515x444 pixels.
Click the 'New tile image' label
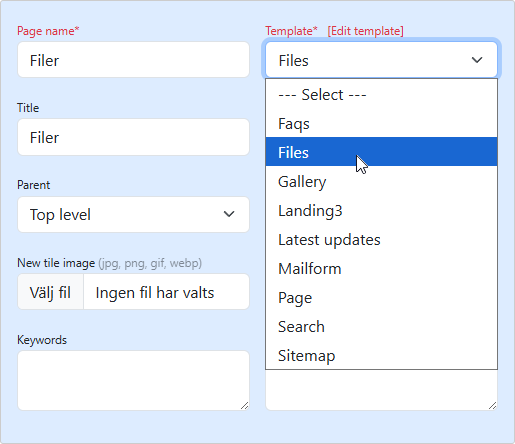coord(56,263)
